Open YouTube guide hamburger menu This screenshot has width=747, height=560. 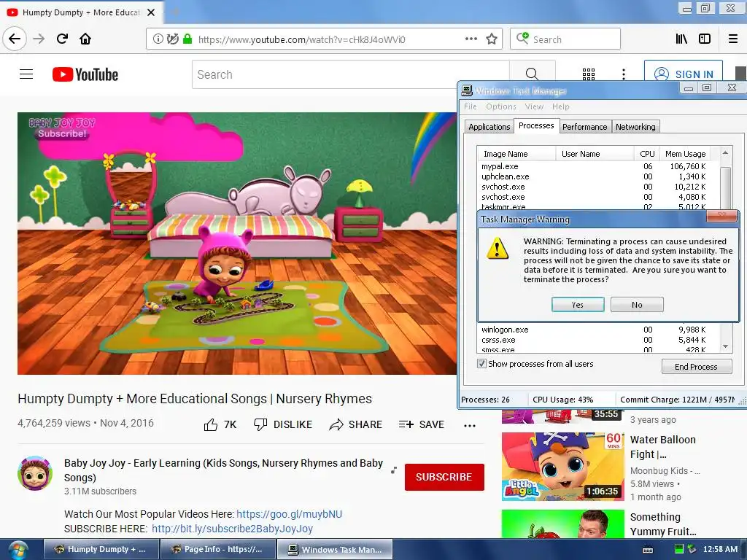point(26,74)
